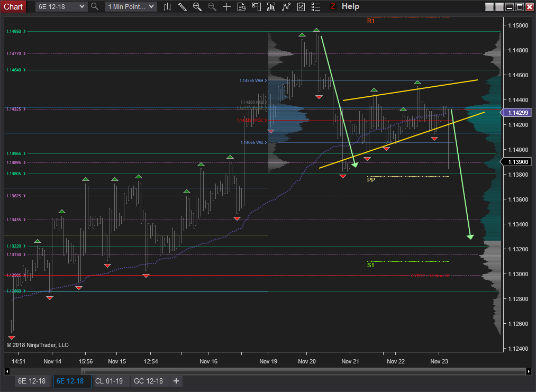Open the chart properties icon
Image resolution: width=536 pixels, height=392 pixels.
pos(301,6)
